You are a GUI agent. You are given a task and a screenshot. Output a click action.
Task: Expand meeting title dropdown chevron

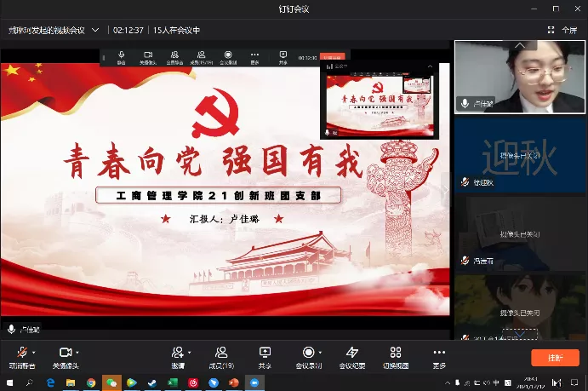95,30
